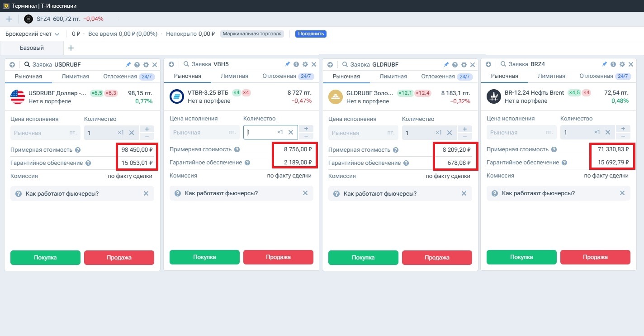Toggle 24/7 badge in the GLDRUBF panel
This screenshot has height=336, width=644.
tap(464, 77)
